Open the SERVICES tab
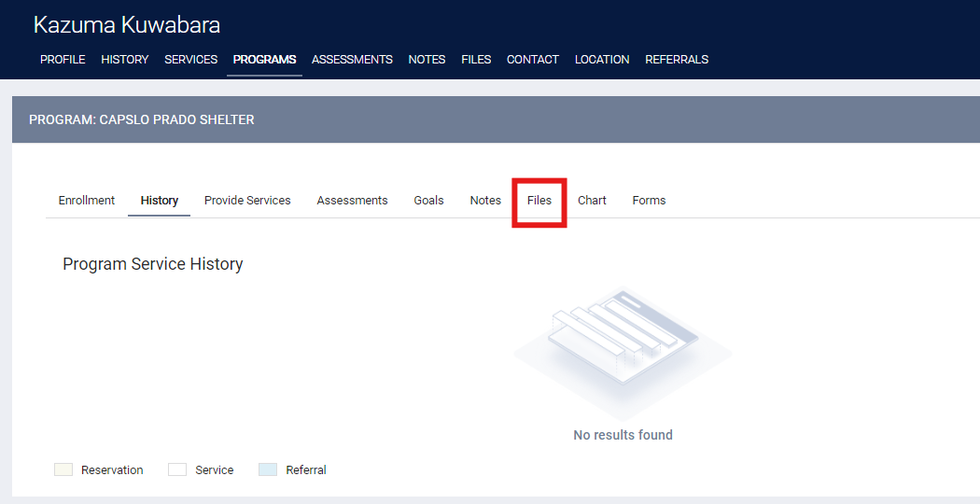The image size is (980, 504). (190, 60)
